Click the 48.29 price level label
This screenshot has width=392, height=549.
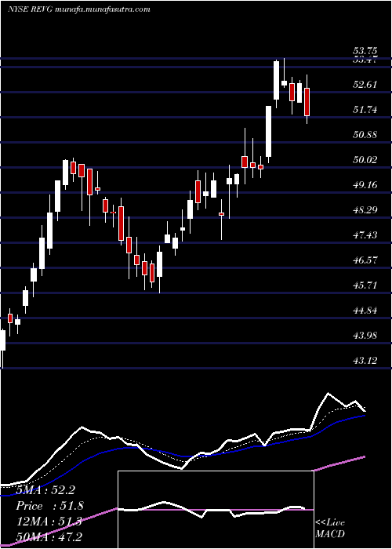(x=366, y=210)
